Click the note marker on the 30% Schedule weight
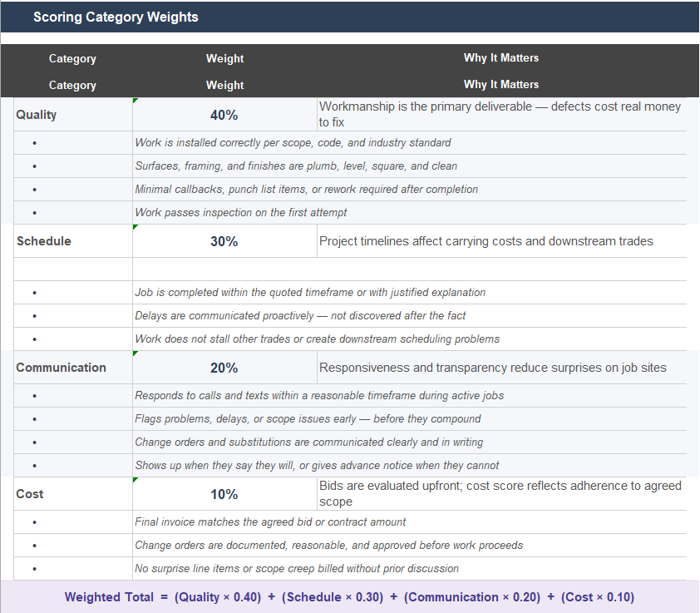Screen dimensions: 700x613 click(136, 227)
